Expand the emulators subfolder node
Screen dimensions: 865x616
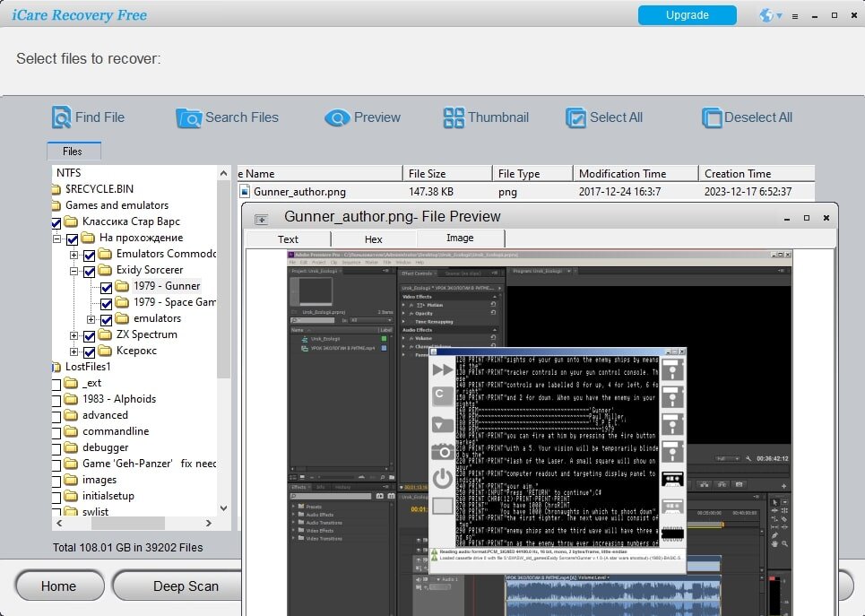pyautogui.click(x=91, y=319)
